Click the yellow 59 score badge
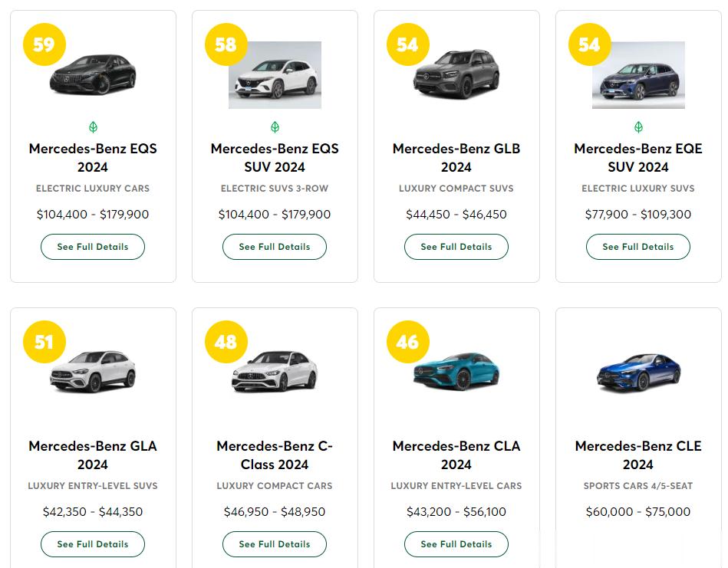Screen dimensions: 728x568 pyautogui.click(x=44, y=44)
